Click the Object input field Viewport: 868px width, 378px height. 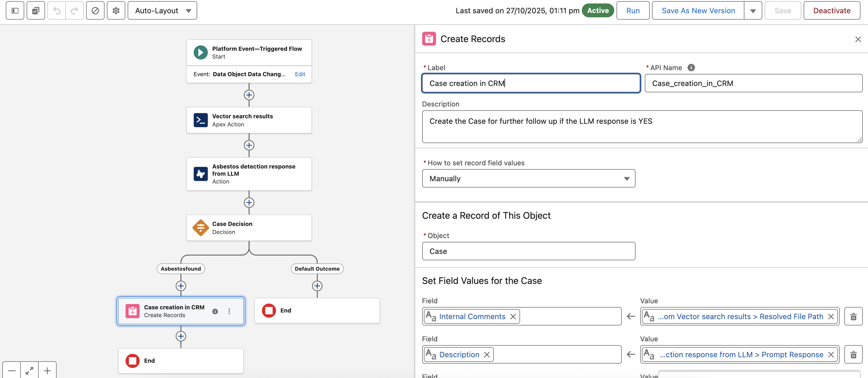528,251
